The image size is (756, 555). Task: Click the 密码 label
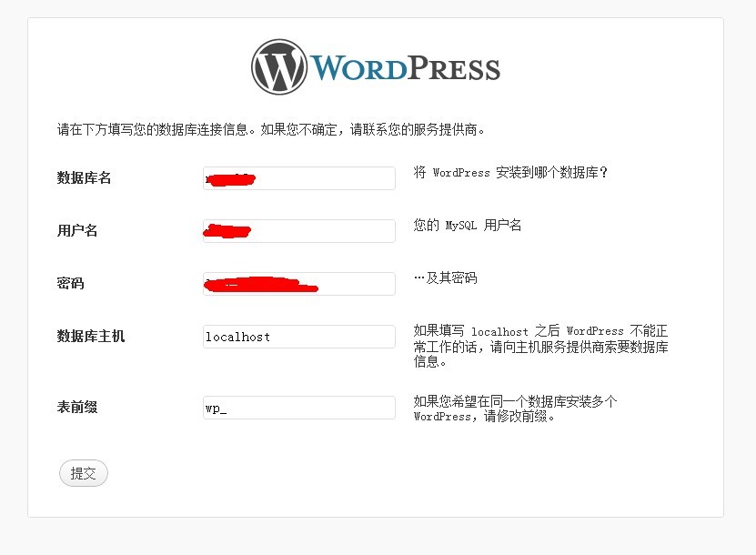(70, 283)
